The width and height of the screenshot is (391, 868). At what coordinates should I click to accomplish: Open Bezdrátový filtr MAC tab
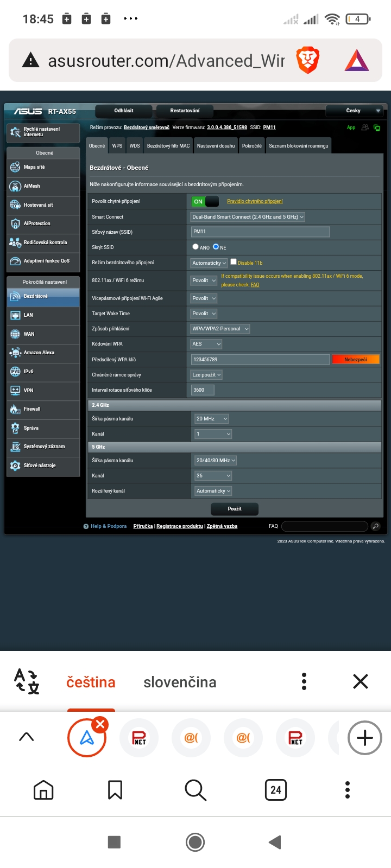[x=168, y=146]
